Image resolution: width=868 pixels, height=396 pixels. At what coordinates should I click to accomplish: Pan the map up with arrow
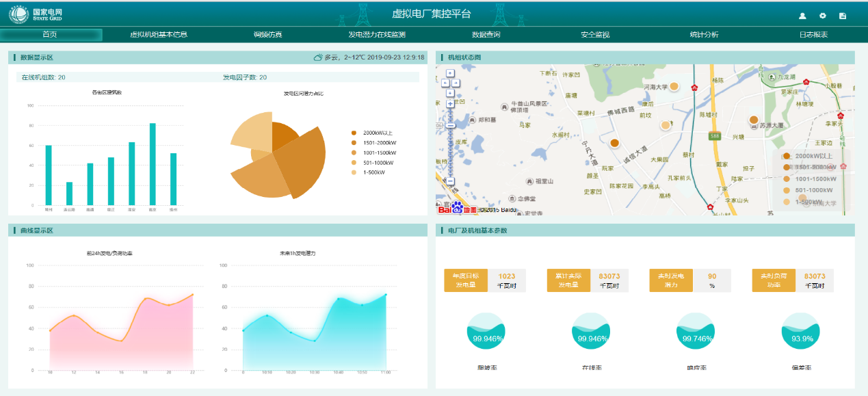(450, 73)
